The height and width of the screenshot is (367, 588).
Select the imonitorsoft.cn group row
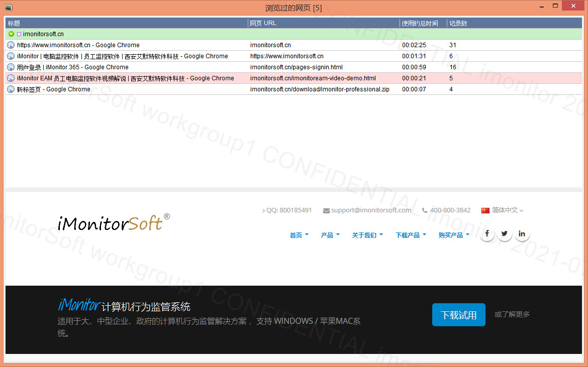tap(293, 34)
